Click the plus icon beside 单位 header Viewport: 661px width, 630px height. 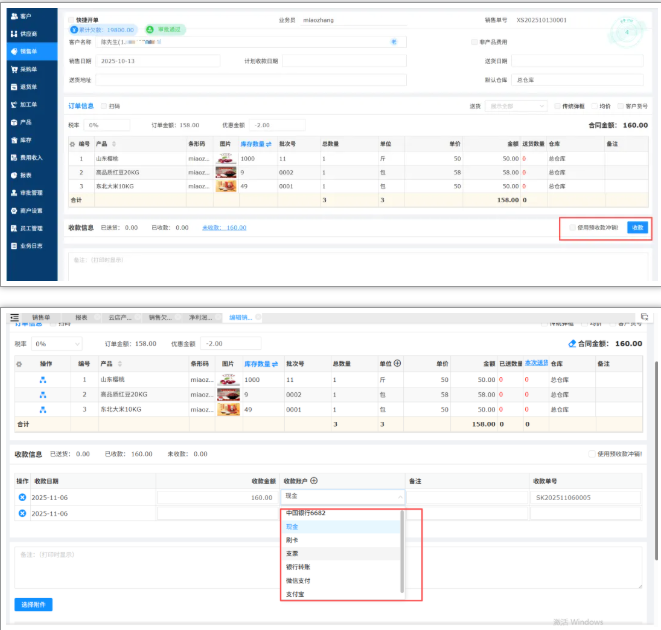click(398, 363)
